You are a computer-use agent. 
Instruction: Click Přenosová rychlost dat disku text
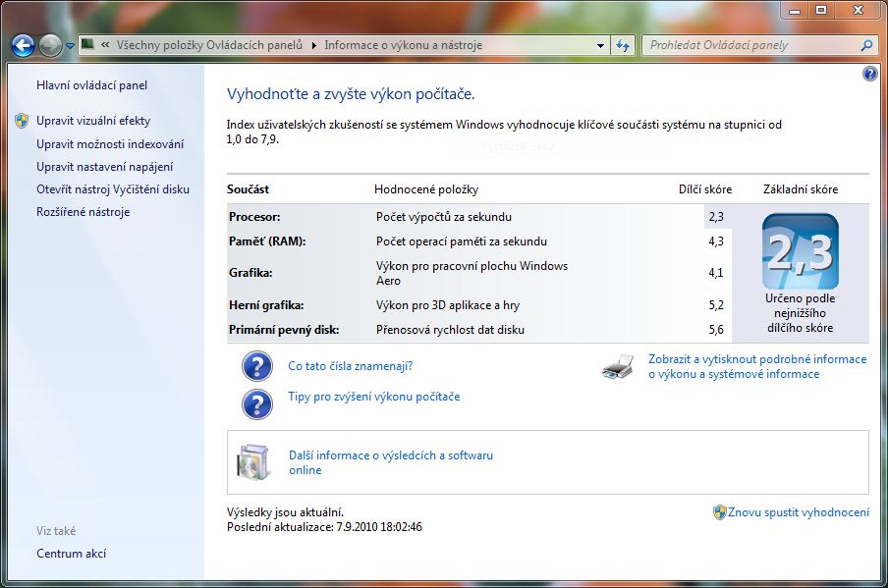tap(450, 330)
